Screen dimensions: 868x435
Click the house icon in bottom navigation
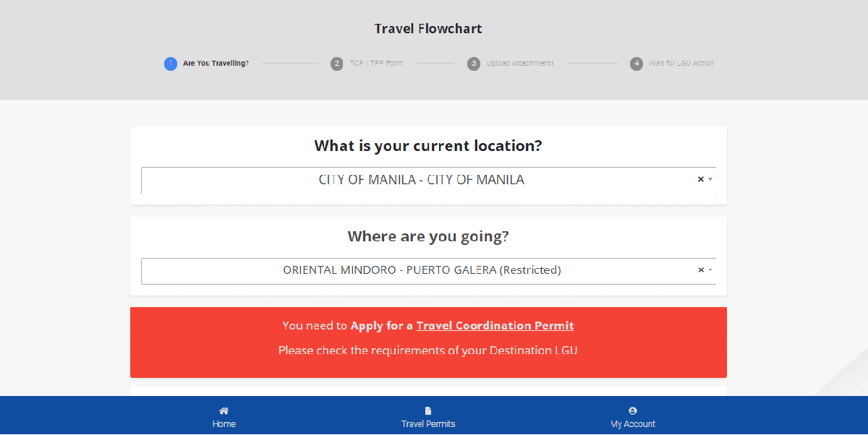pos(224,410)
